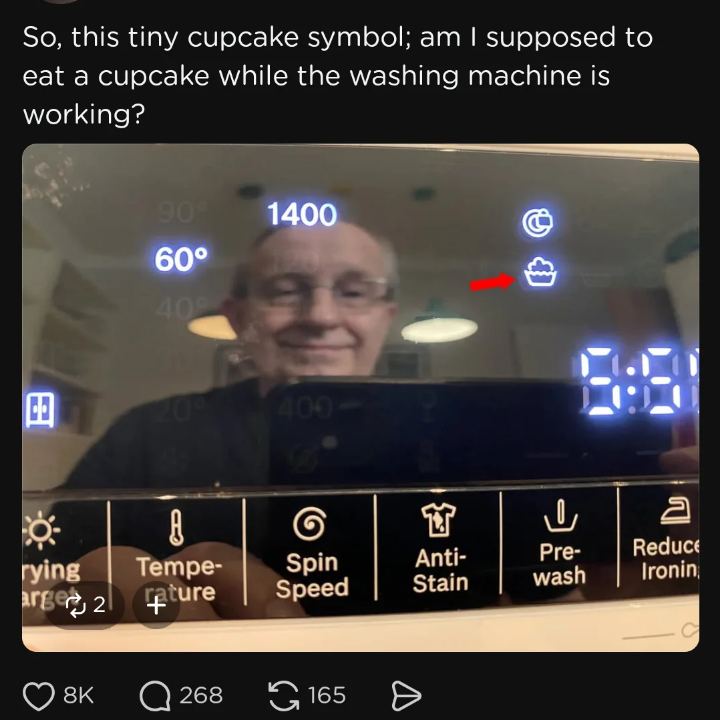The width and height of the screenshot is (720, 720).
Task: Click the Spin Speed spiral icon
Action: (x=312, y=524)
